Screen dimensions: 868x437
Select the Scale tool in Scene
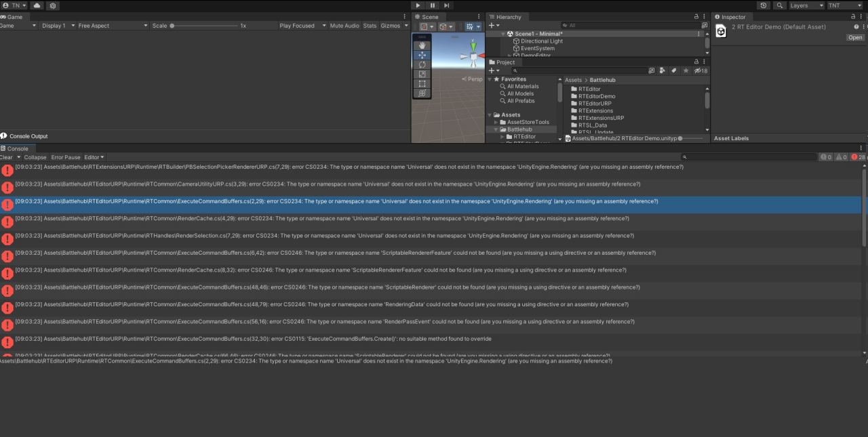(x=422, y=74)
